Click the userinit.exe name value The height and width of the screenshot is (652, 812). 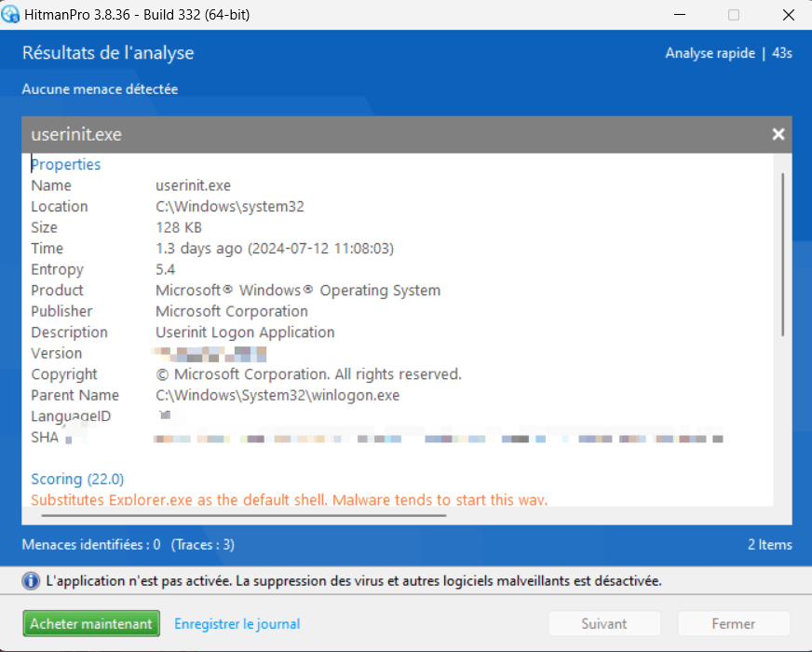click(193, 185)
